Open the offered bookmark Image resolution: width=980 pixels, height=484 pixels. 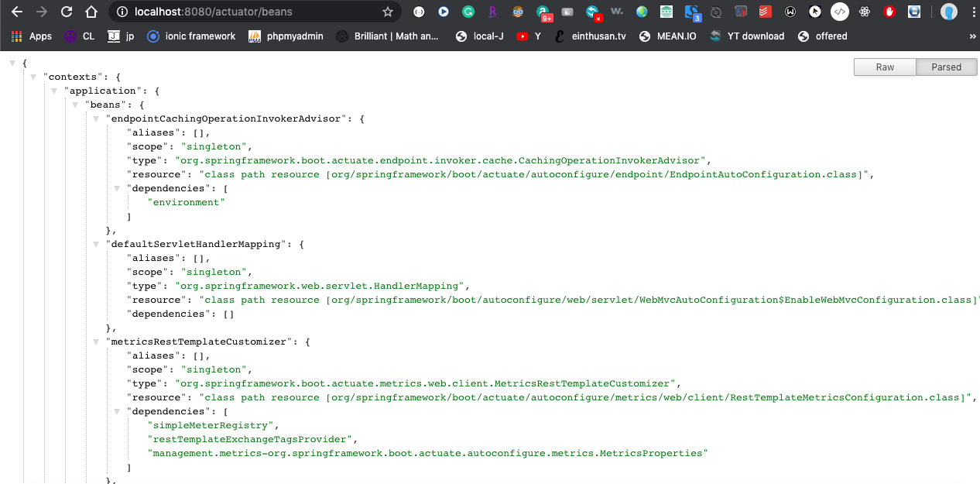tap(823, 36)
